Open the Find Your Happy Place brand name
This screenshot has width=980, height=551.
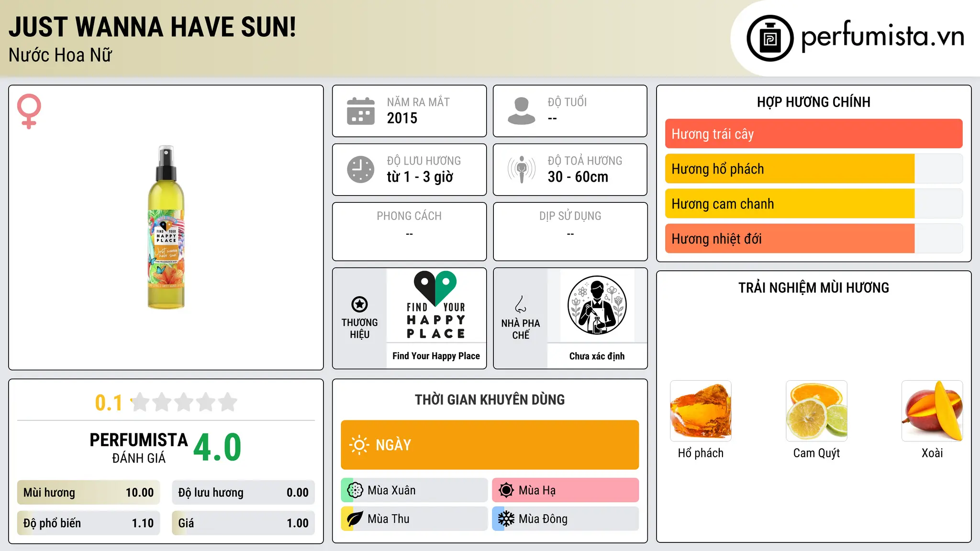436,356
